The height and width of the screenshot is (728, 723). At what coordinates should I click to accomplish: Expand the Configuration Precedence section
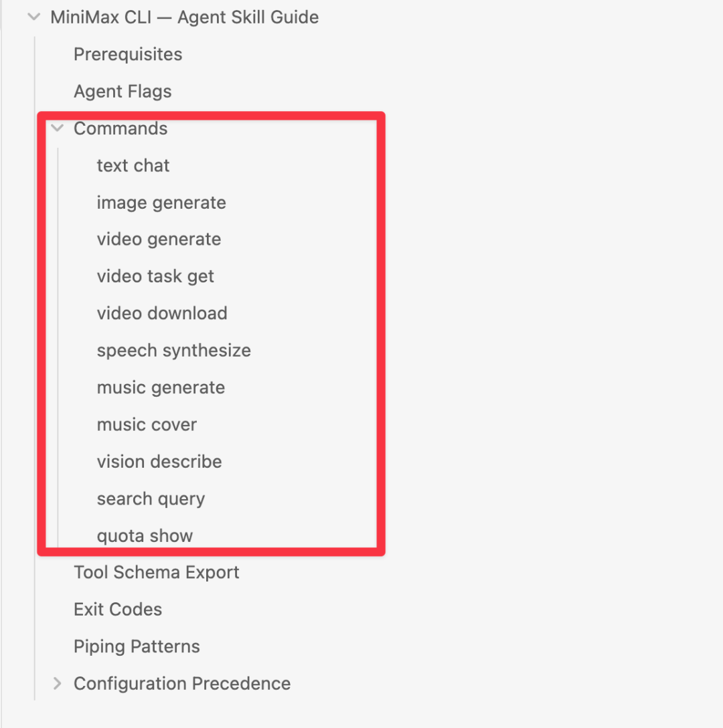(x=57, y=683)
